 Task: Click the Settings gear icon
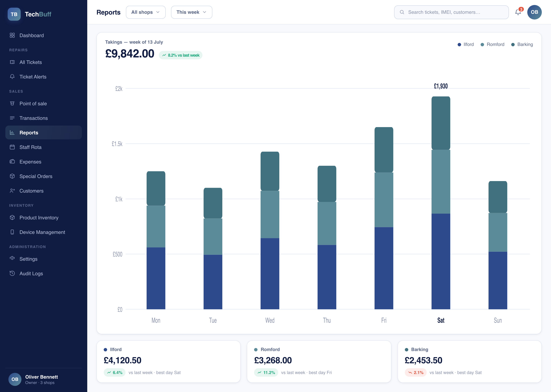pyautogui.click(x=12, y=259)
